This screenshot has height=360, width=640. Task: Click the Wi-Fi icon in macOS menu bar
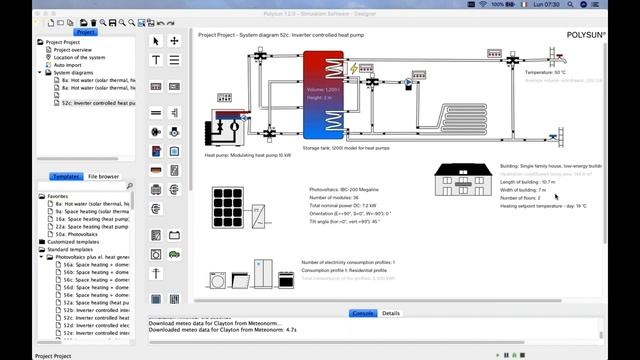click(x=483, y=4)
